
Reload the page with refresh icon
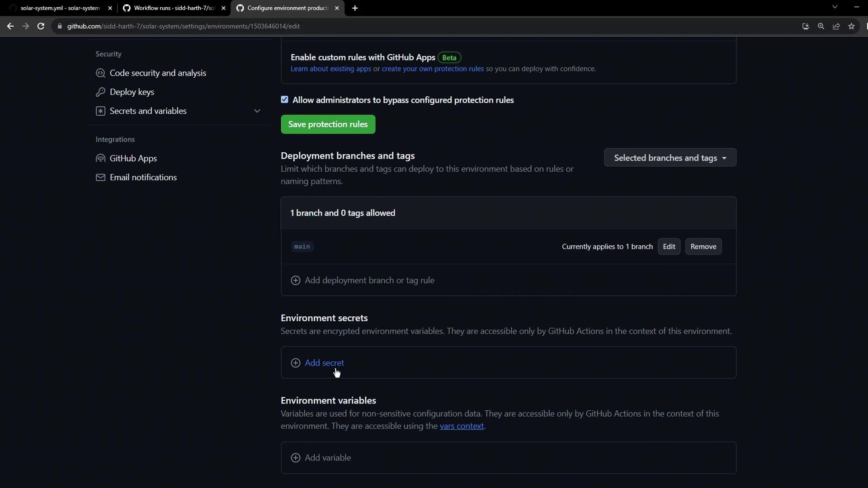pos(41,26)
